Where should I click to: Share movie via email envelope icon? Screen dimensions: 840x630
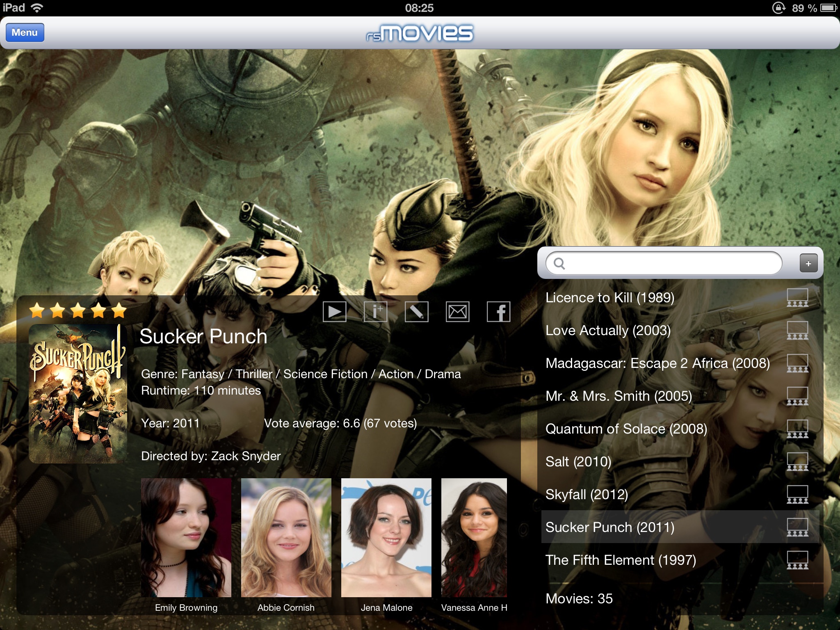(457, 312)
